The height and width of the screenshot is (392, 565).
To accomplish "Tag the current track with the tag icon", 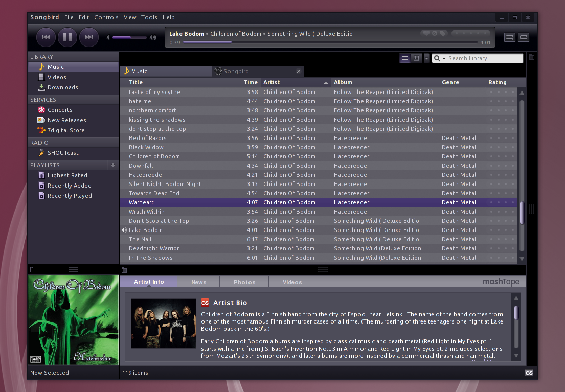I will (443, 33).
